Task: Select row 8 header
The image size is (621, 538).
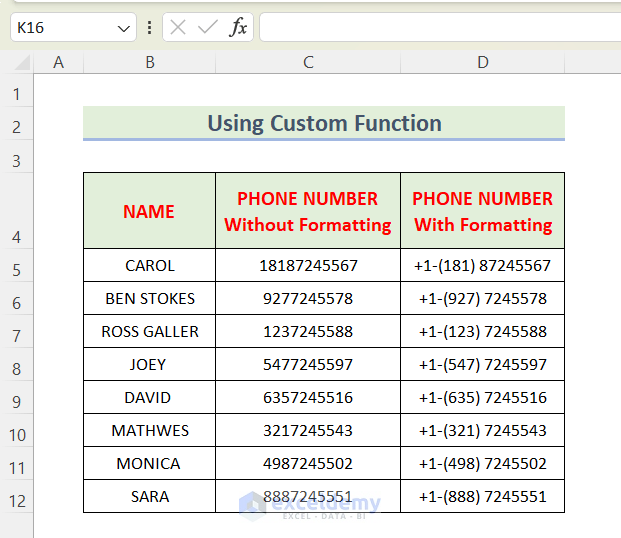Action: (x=17, y=364)
